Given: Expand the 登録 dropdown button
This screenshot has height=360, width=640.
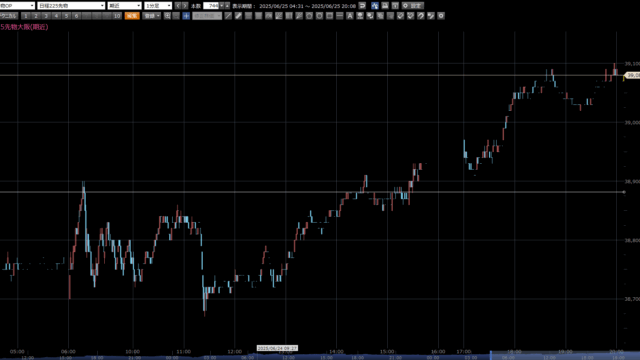Looking at the screenshot, I should [152, 16].
